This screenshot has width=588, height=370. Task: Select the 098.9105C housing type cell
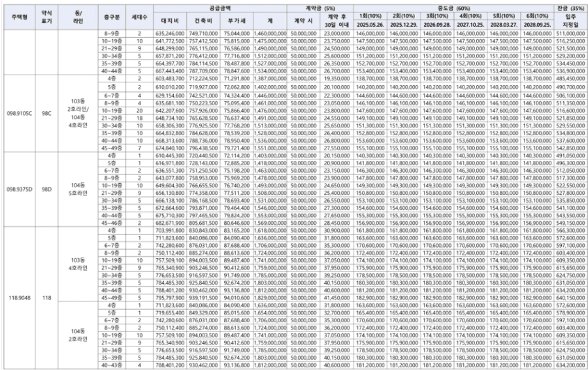[x=19, y=113]
